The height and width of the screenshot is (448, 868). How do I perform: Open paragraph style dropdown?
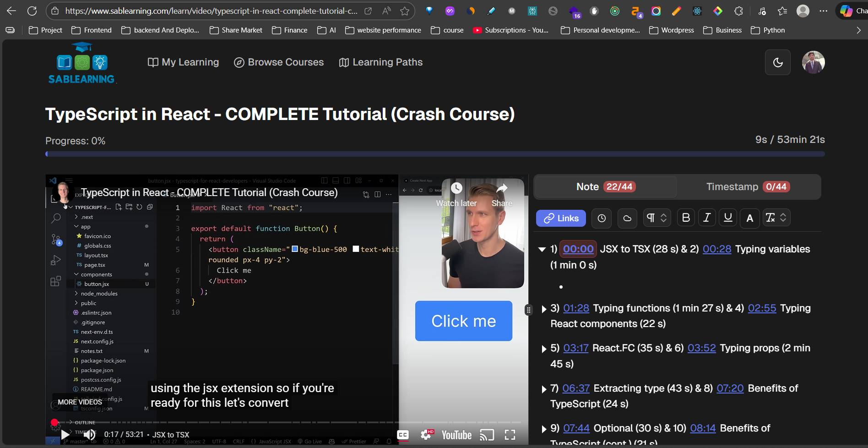point(656,218)
